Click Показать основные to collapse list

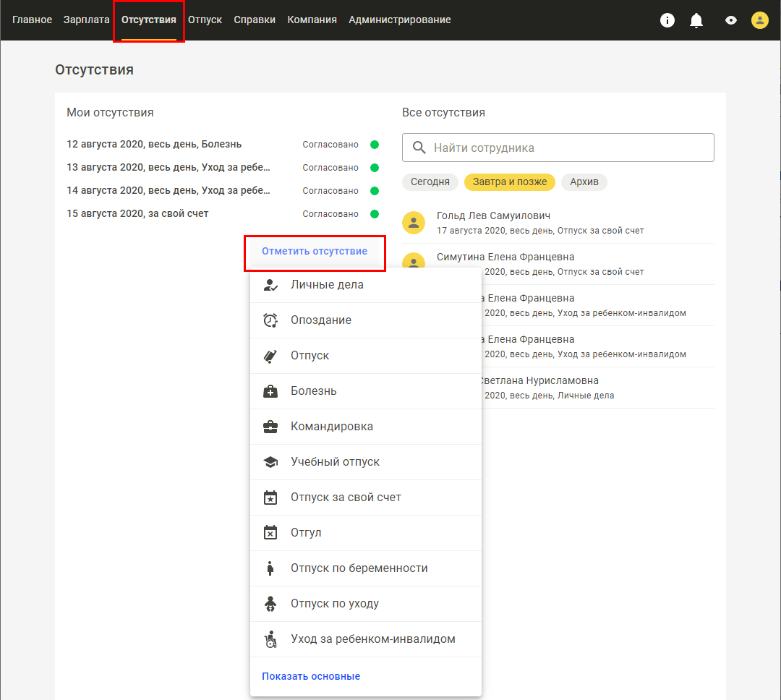(x=311, y=676)
